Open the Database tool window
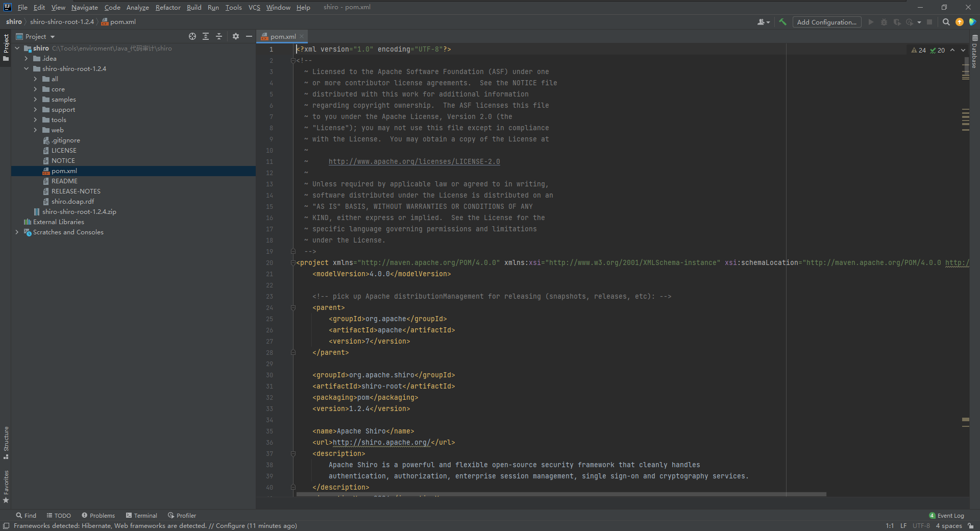Viewport: 980px width, 531px height. tap(974, 52)
